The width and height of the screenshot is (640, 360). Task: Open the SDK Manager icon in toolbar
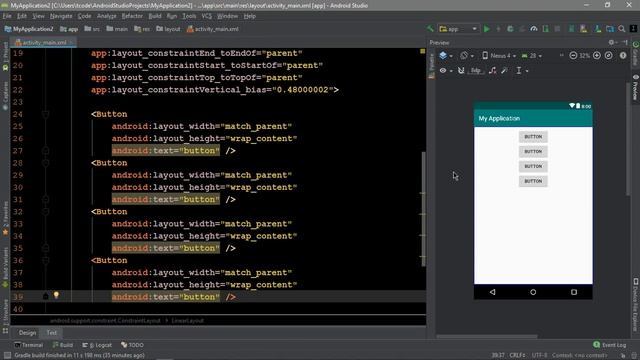pos(598,29)
